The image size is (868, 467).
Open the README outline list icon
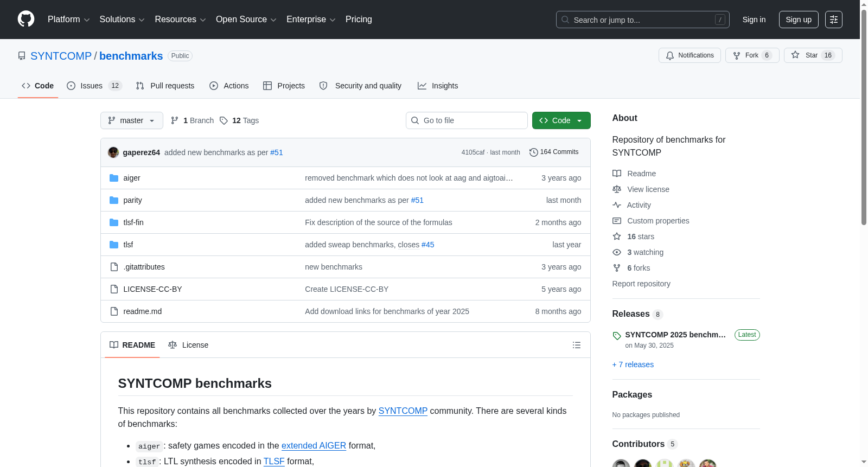pos(577,345)
